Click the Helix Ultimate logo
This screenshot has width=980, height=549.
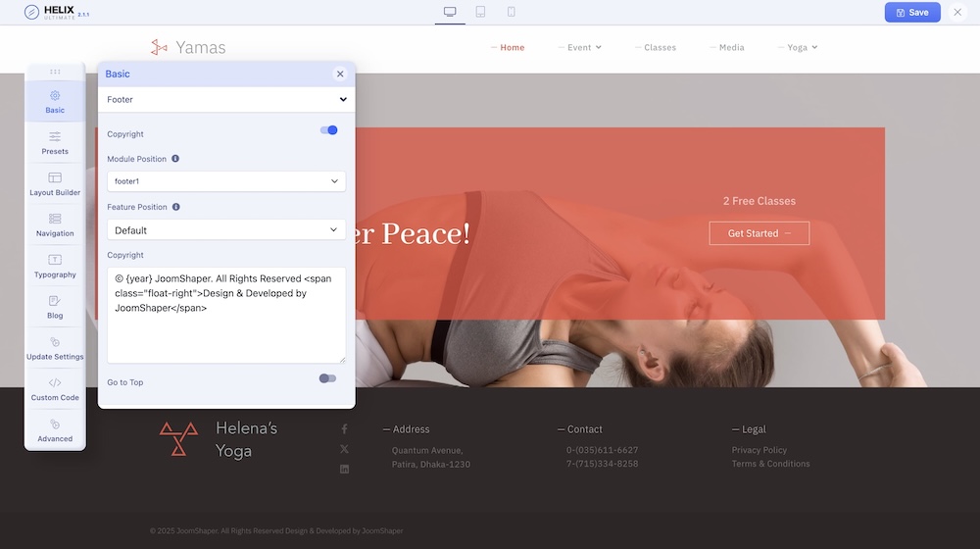click(x=56, y=12)
